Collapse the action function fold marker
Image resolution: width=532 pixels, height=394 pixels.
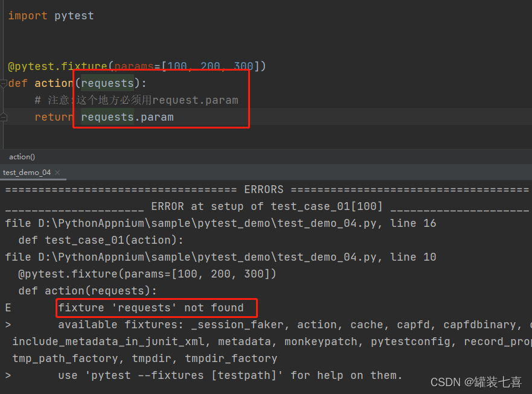pos(4,83)
